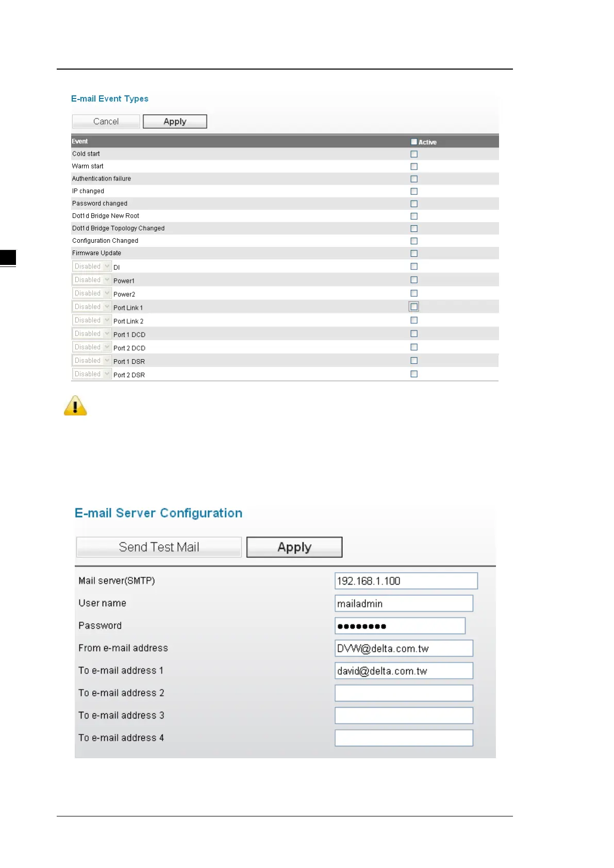Check Port Link 2 Active box
614x868 pixels.
click(414, 320)
